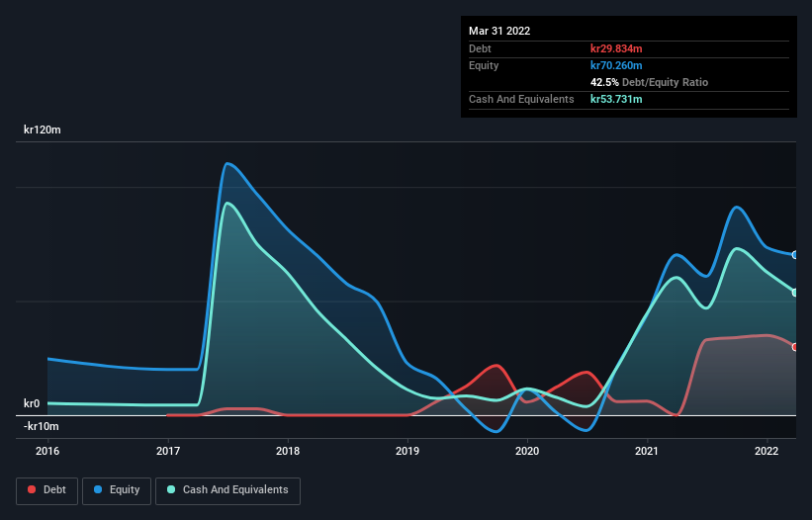Image resolution: width=812 pixels, height=520 pixels.
Task: Click the teal Cash endpoint marker
Action: [x=795, y=293]
